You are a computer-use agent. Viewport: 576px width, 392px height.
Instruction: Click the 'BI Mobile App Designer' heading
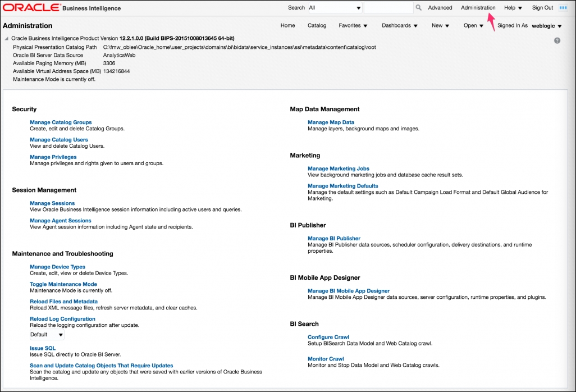click(x=325, y=278)
